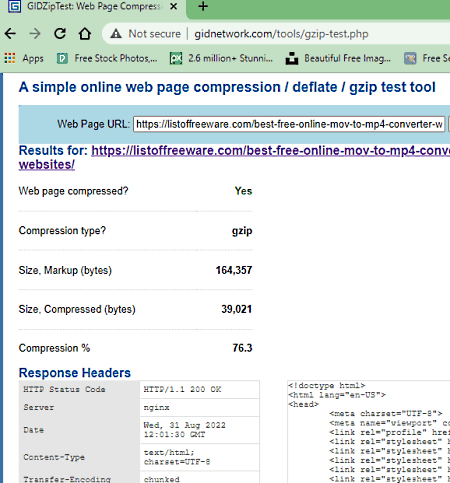Go forward in browser history
This screenshot has height=483, width=450.
point(35,34)
